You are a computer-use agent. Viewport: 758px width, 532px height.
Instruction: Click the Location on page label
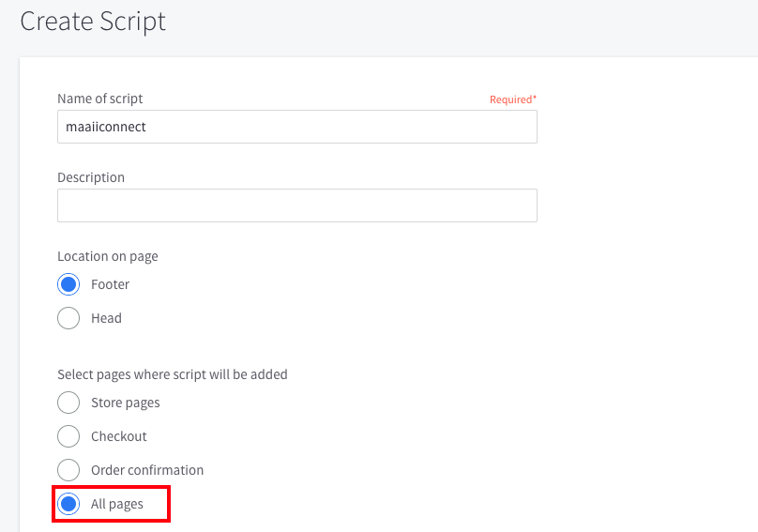click(108, 256)
